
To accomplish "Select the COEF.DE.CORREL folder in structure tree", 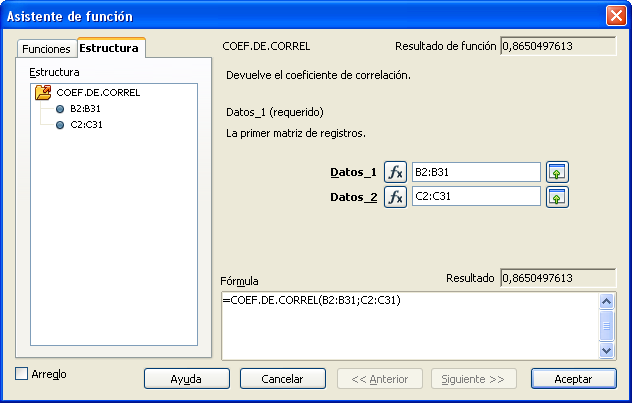I will click(x=97, y=92).
